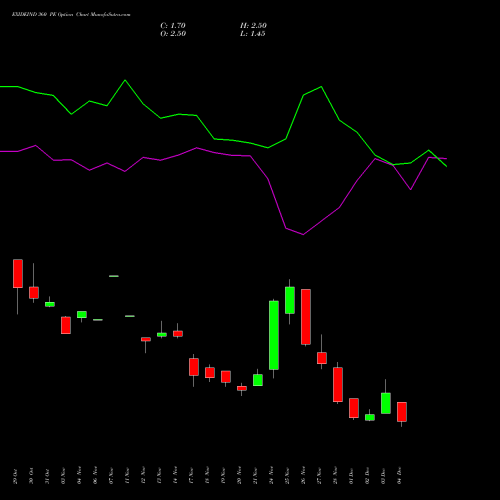
Task: Click the close value C: 1.70
Action: [x=173, y=25]
